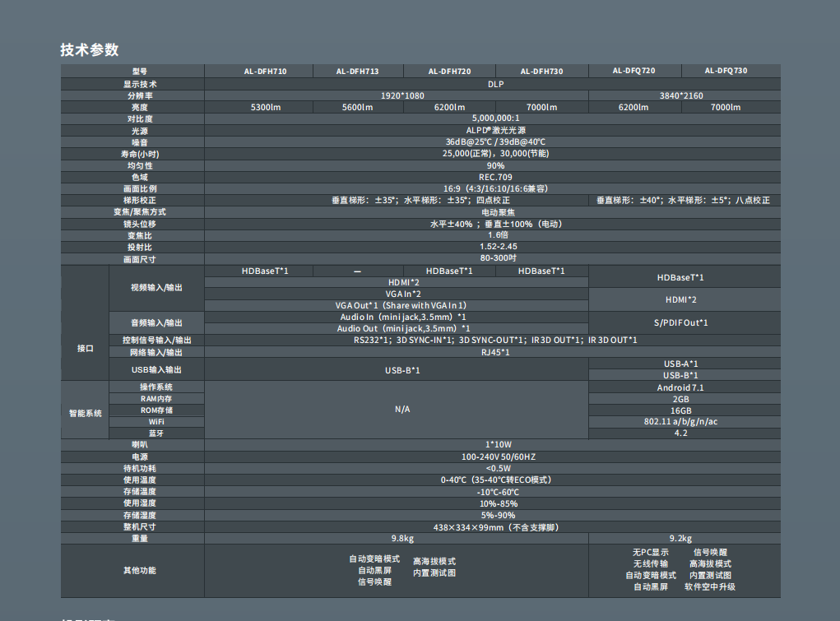Viewport: 840px width, 621px height.
Task: Click the 技术参数 section heading
Action: (x=90, y=49)
